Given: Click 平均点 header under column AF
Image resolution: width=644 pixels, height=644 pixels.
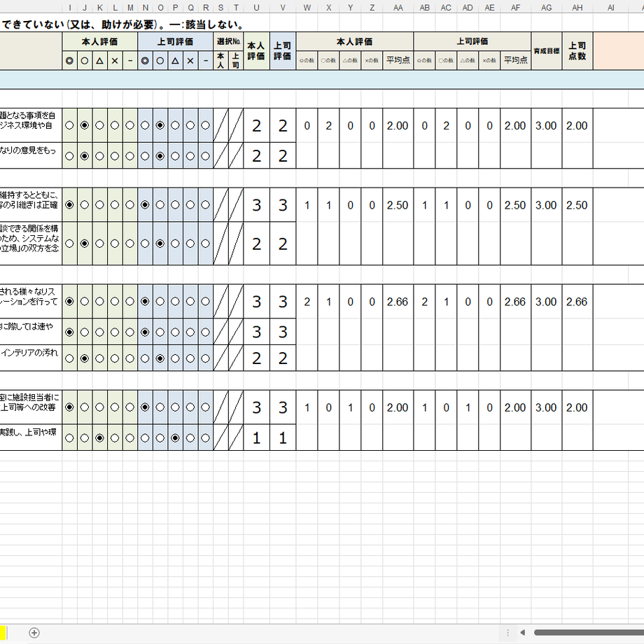Looking at the screenshot, I should click(515, 60).
